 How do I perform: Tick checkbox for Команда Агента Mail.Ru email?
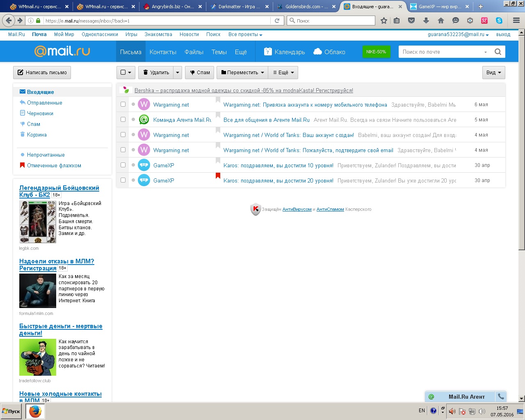(x=123, y=119)
